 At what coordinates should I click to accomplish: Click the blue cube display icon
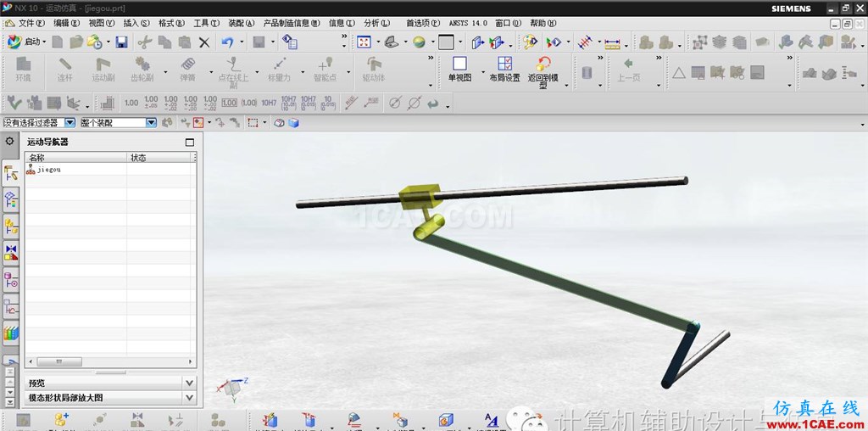click(293, 122)
